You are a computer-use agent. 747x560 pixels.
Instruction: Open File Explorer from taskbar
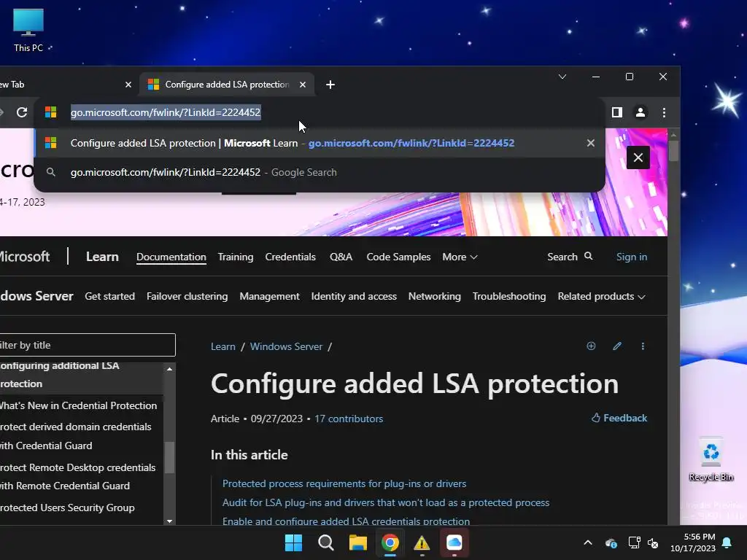point(357,542)
